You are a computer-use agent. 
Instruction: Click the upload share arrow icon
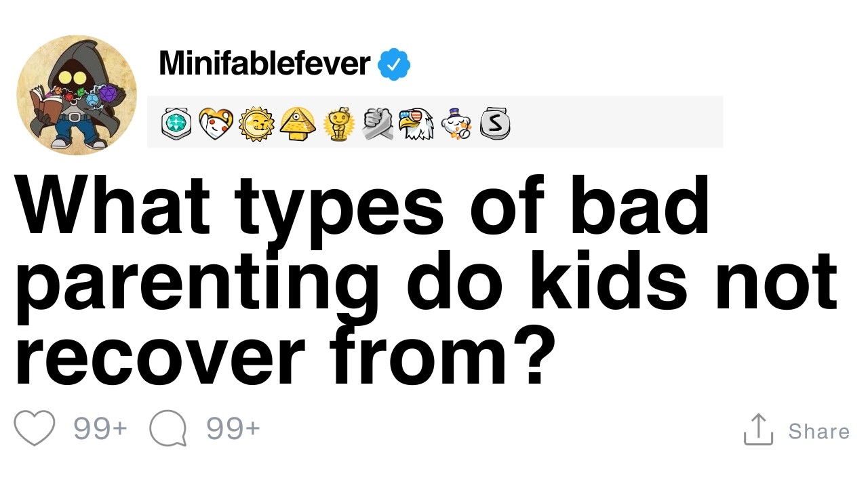[758, 430]
